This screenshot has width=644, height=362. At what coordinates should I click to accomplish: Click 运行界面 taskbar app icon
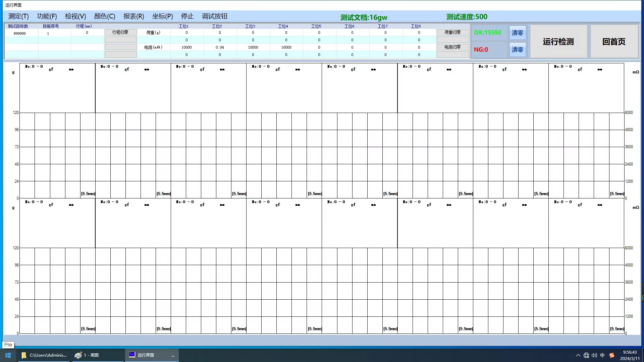tap(132, 355)
